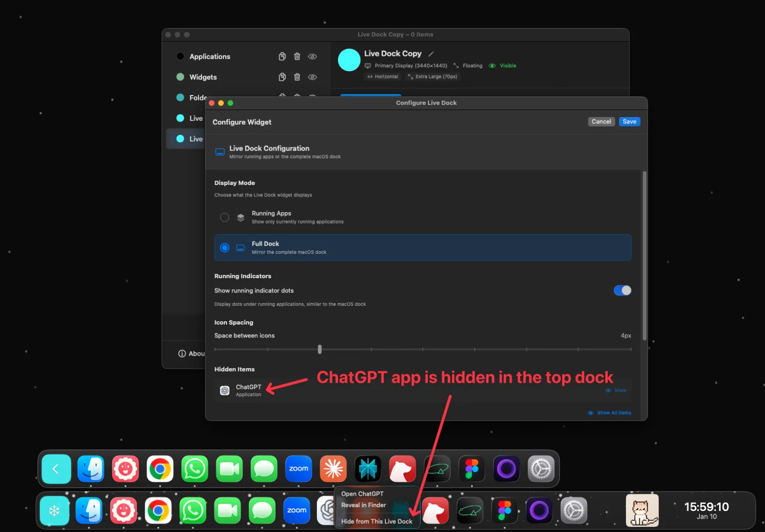Screen dimensions: 765x532
Task: Click trash icon beside Widgets dock
Action: [297, 77]
